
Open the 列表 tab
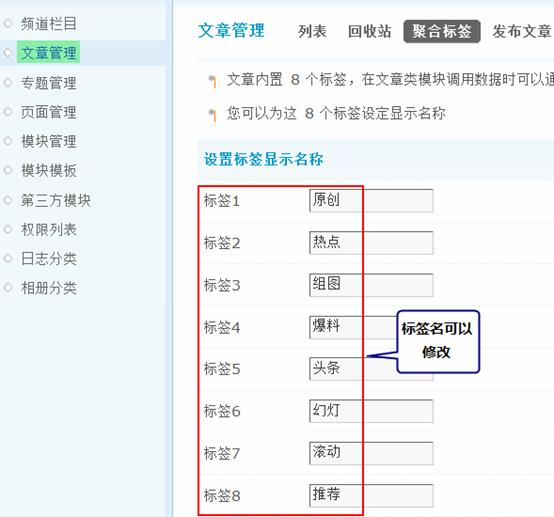click(312, 31)
